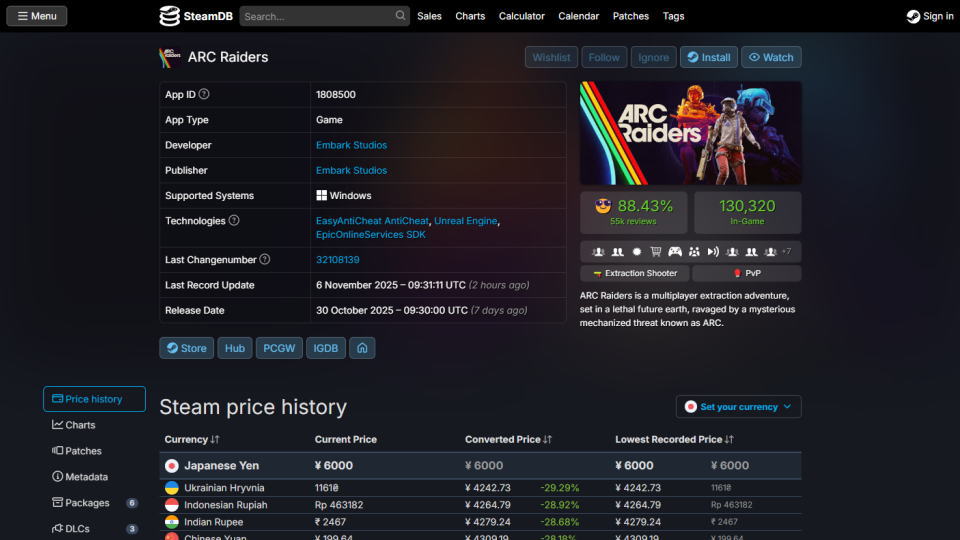Click the ARC Raiders header image
Viewport: 960px width, 540px height.
pyautogui.click(x=691, y=133)
